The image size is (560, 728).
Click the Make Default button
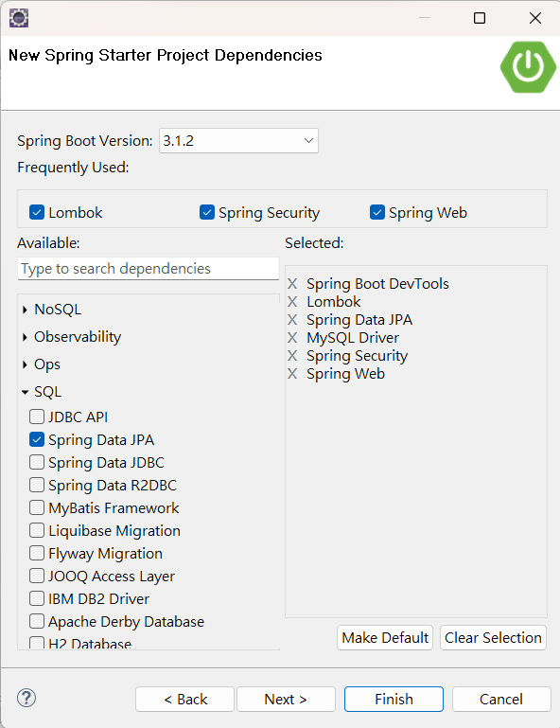385,637
